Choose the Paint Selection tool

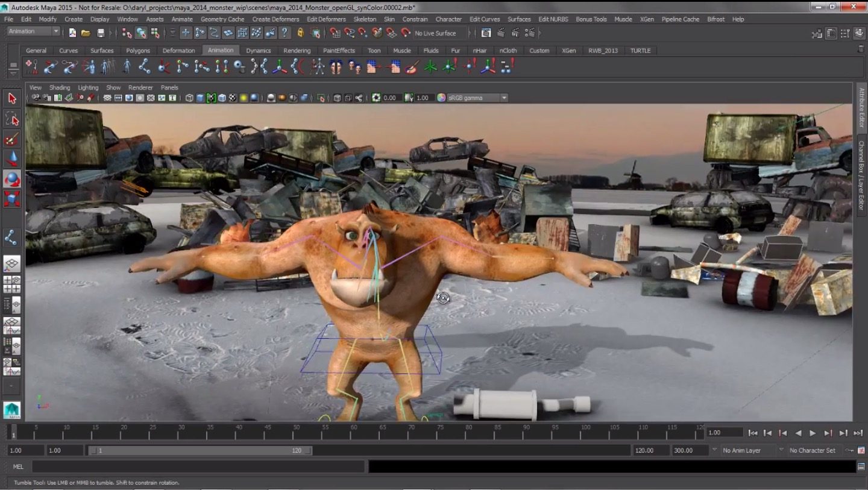tap(12, 139)
